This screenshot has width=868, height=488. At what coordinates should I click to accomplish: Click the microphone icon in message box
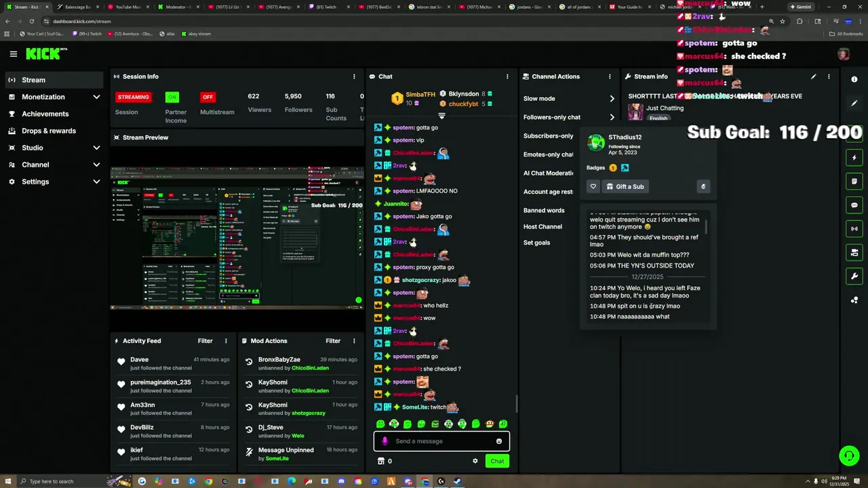click(x=384, y=441)
